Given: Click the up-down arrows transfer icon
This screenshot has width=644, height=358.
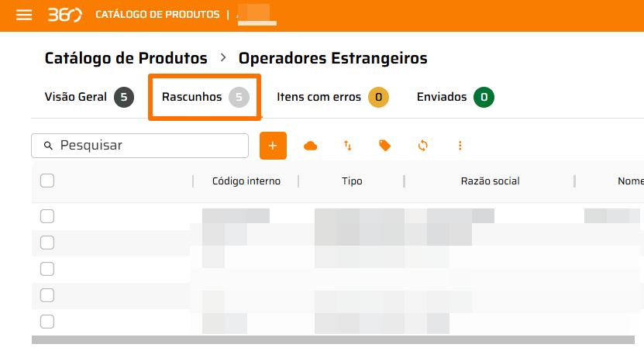Looking at the screenshot, I should pyautogui.click(x=348, y=146).
